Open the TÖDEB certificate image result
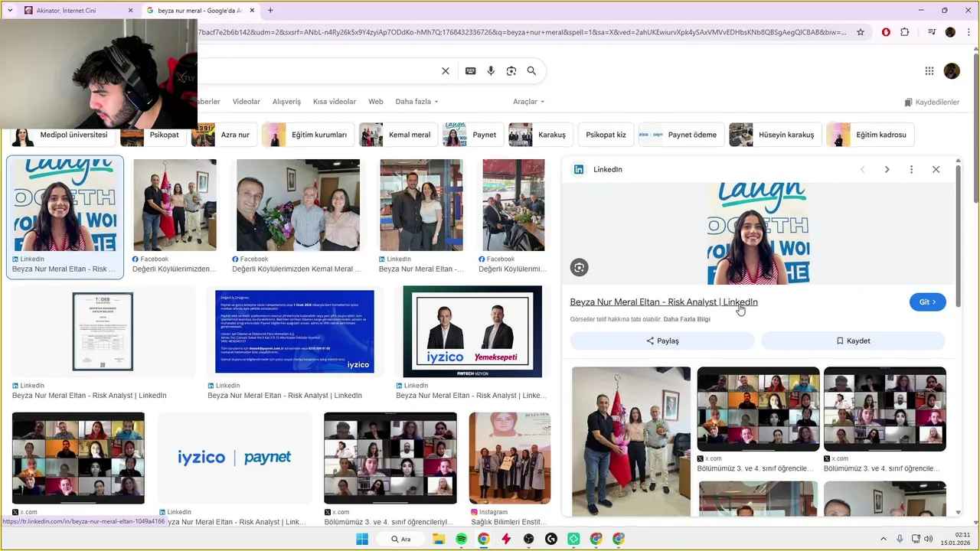Image resolution: width=980 pixels, height=551 pixels. 103,332
